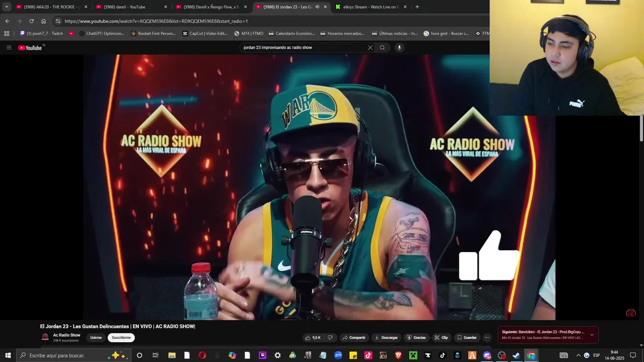This screenshot has width=644, height=362.
Task: Open the Últimas noticias bookmark
Action: [394, 34]
